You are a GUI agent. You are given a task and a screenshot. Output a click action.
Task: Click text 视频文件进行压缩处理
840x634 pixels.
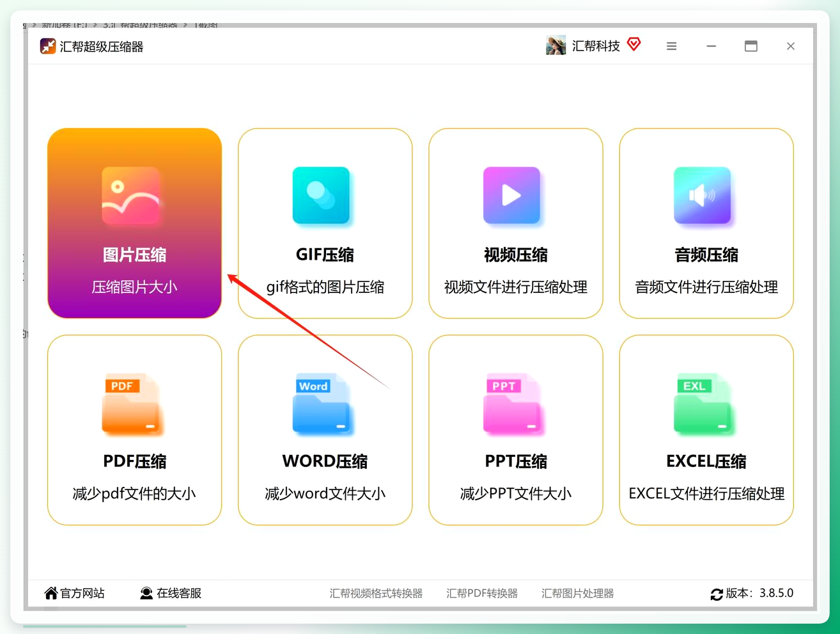(516, 287)
